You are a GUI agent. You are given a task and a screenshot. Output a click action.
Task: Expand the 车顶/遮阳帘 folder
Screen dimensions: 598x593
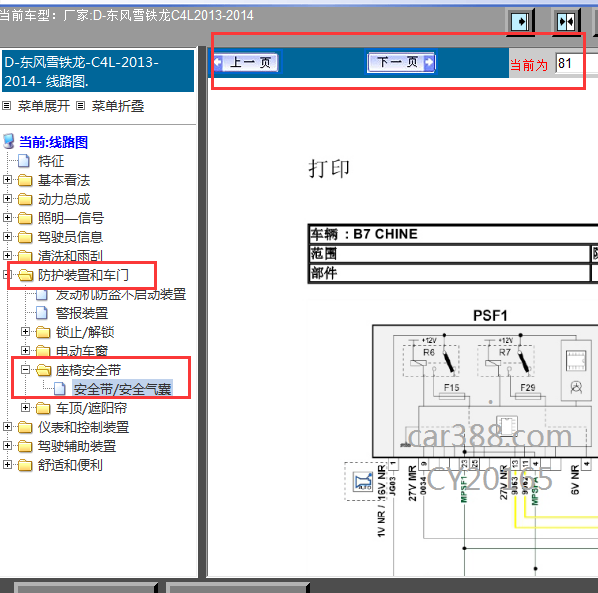pos(26,408)
